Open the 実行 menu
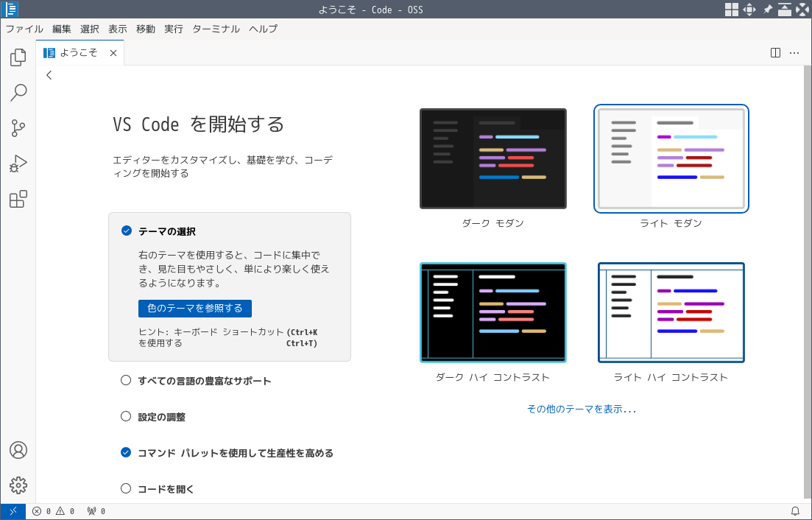 (174, 29)
